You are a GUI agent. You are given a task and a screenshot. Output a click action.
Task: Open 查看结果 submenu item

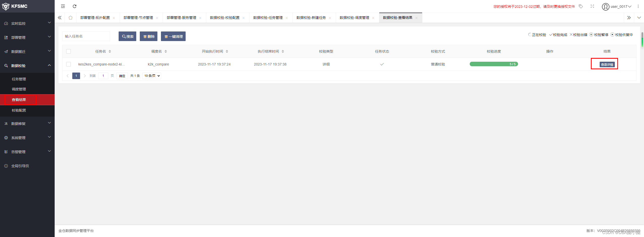[x=27, y=100]
